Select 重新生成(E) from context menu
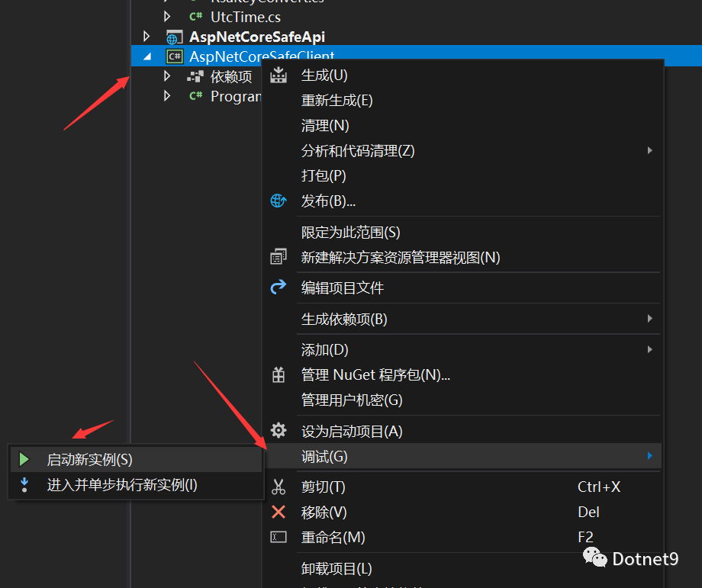The width and height of the screenshot is (702, 588). pyautogui.click(x=337, y=100)
